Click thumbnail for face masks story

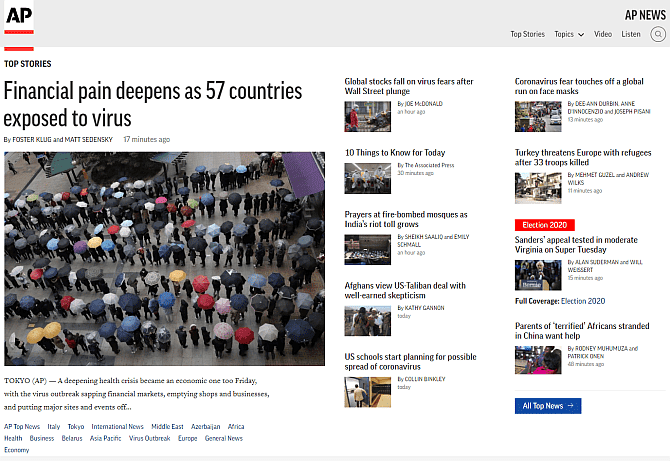click(538, 116)
